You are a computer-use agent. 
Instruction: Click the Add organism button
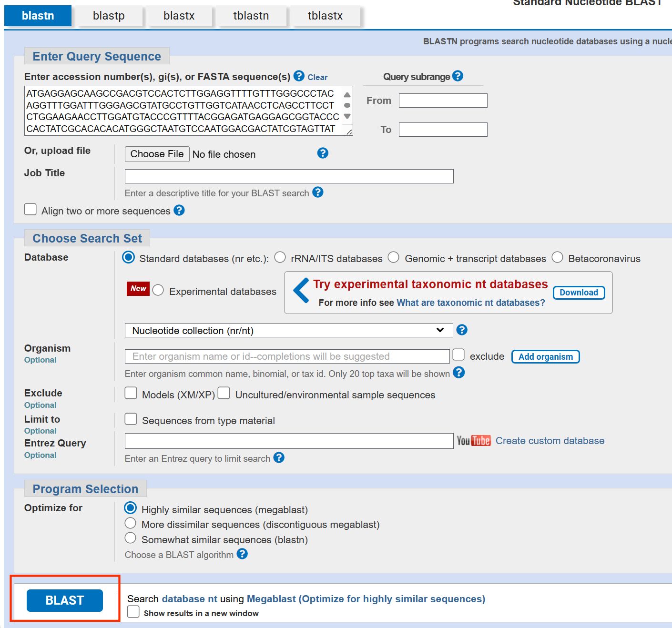coord(546,357)
